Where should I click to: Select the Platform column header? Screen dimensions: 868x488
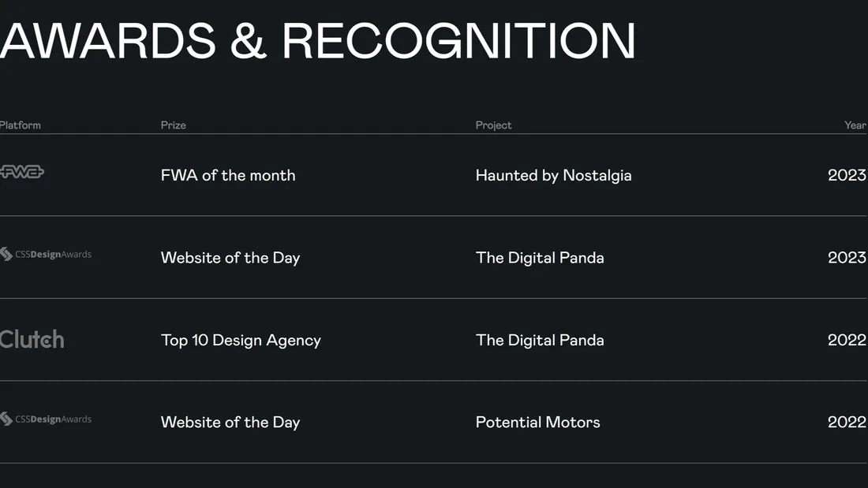[x=21, y=125]
